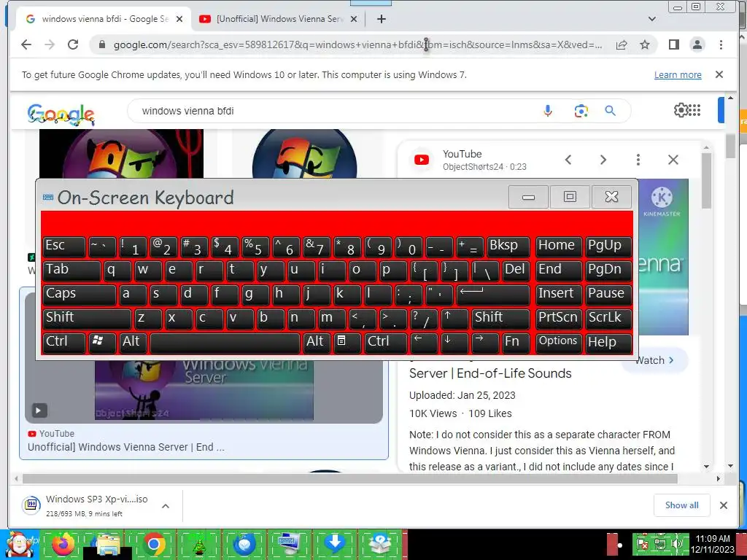
Task: Click the PrtScn key on the on-screen keyboard
Action: [558, 319]
